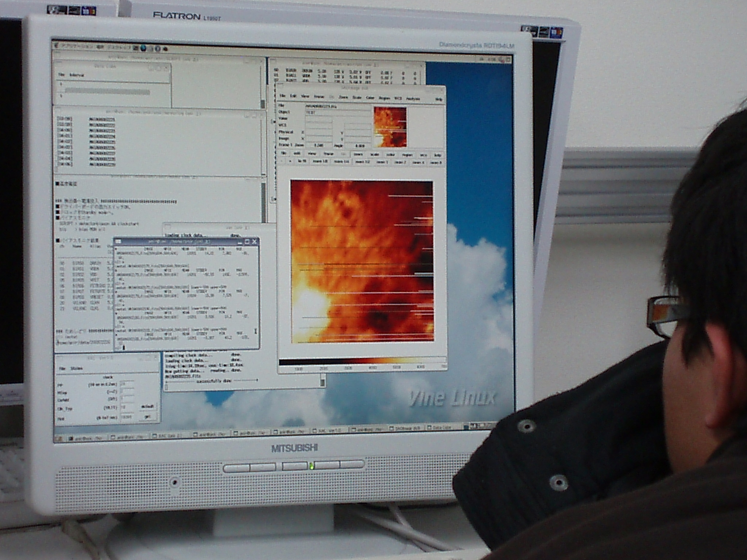Click the main ds9 image display
The height and width of the screenshot is (560, 747).
[362, 261]
